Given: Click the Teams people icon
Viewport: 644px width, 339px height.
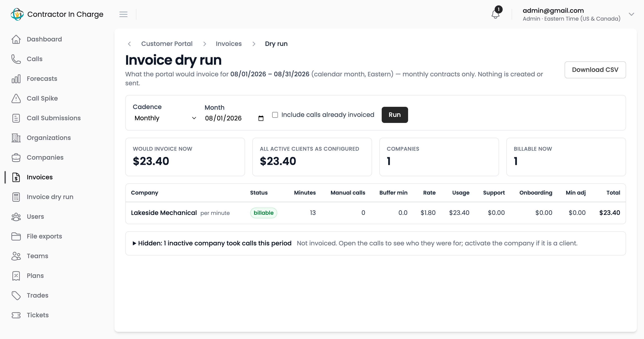Looking at the screenshot, I should 16,256.
